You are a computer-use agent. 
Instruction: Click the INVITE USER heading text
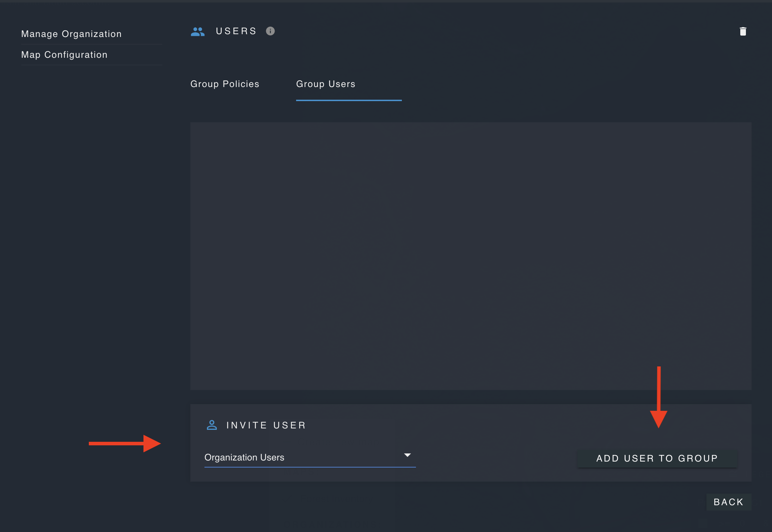(266, 425)
